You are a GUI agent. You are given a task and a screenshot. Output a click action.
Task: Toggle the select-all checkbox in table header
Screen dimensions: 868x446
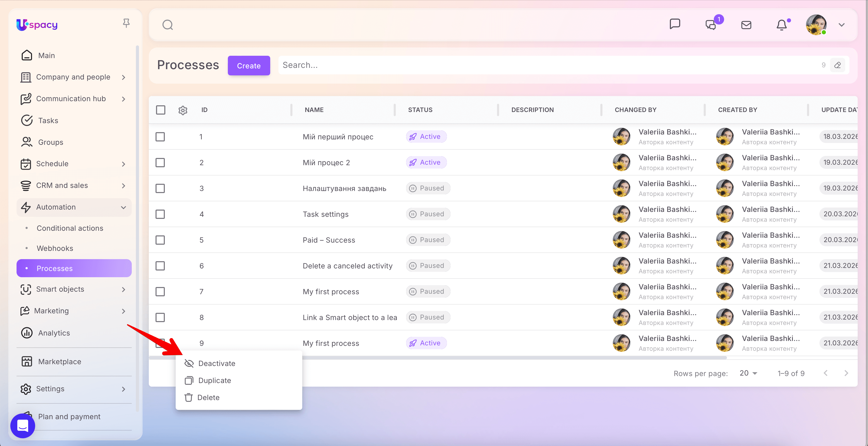[x=161, y=110]
